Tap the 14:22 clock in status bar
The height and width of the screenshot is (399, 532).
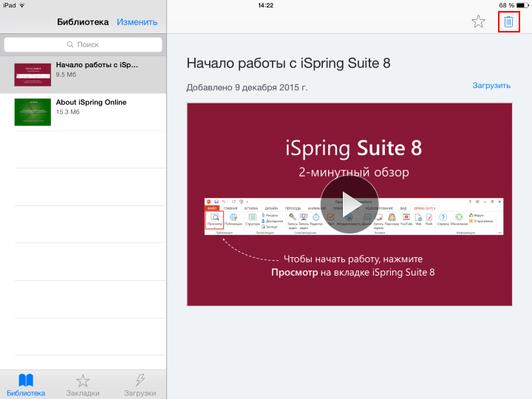point(266,5)
